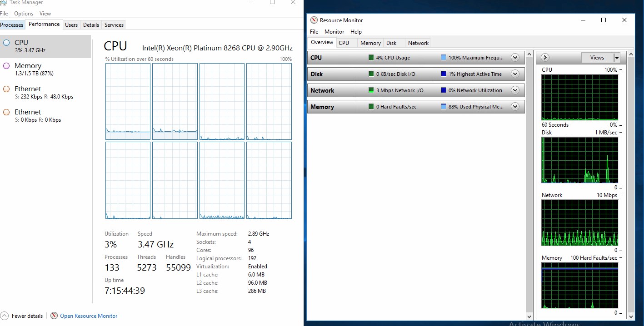Collapse the graph pane with arrow button

pyautogui.click(x=545, y=58)
